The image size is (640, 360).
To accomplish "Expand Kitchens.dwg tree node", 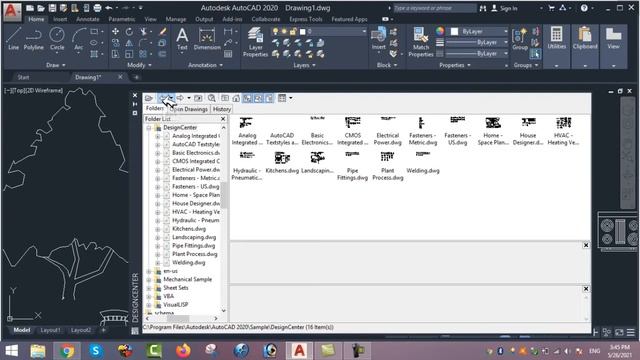I will (x=158, y=229).
